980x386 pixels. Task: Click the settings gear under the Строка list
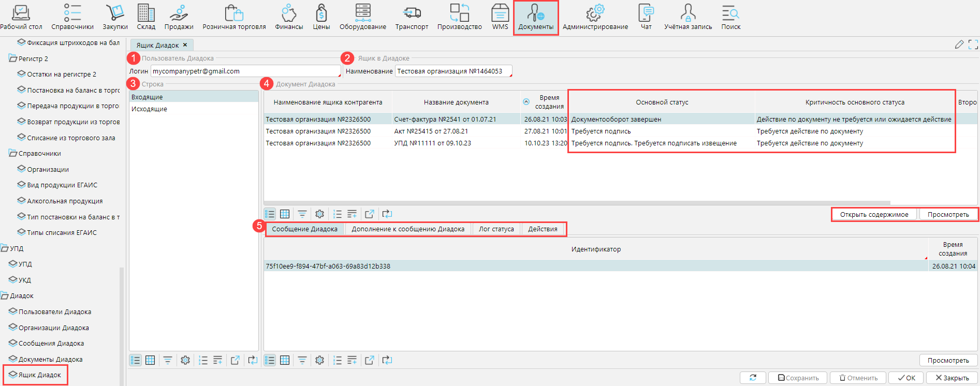coord(185,360)
